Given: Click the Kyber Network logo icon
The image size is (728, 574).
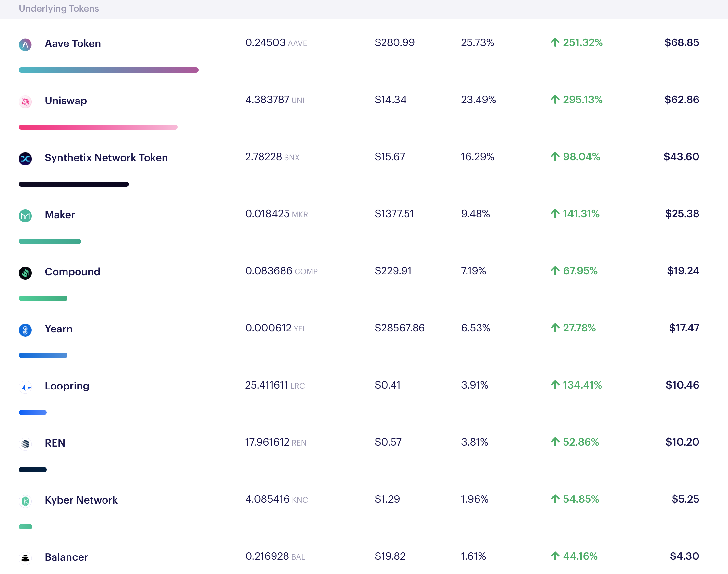Looking at the screenshot, I should point(25,501).
